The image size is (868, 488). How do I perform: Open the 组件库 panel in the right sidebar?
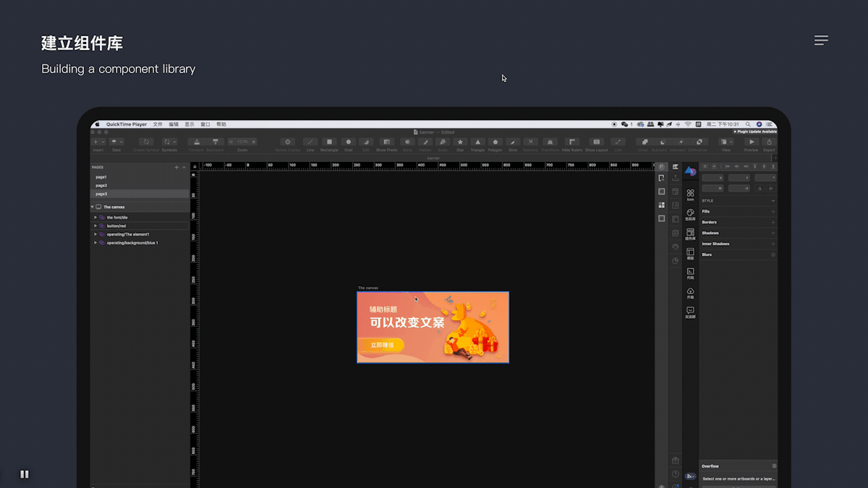(x=691, y=230)
